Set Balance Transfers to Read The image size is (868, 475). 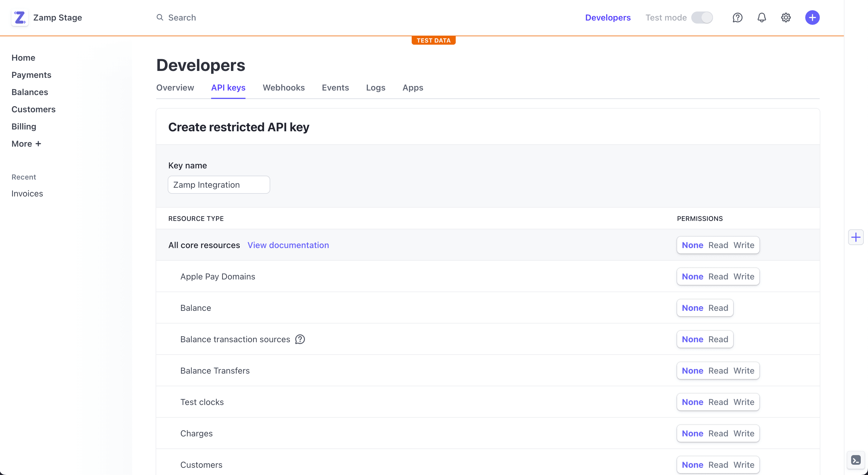[x=718, y=371]
